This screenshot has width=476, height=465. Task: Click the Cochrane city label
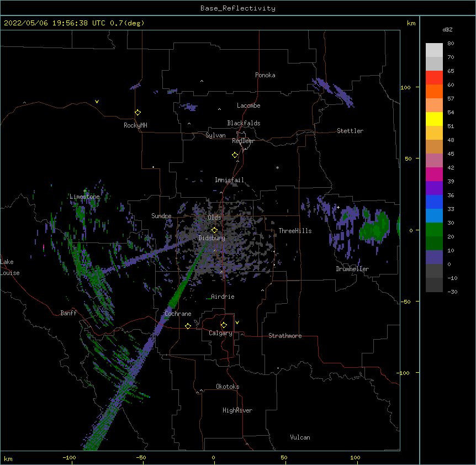pyautogui.click(x=178, y=314)
